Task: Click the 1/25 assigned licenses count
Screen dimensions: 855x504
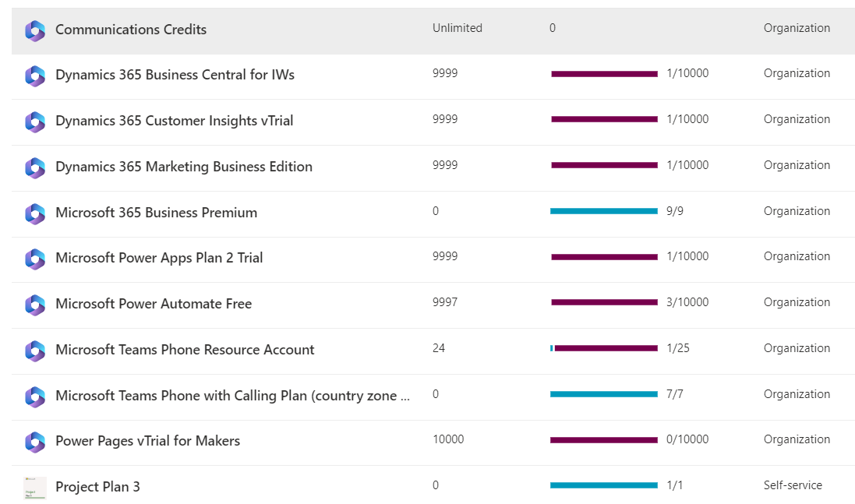Action: click(678, 348)
